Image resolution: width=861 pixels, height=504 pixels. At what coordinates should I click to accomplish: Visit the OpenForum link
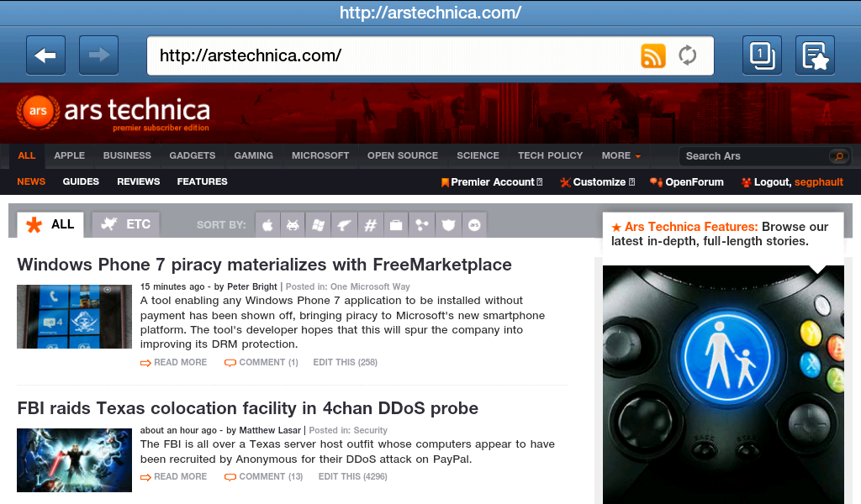pos(687,182)
